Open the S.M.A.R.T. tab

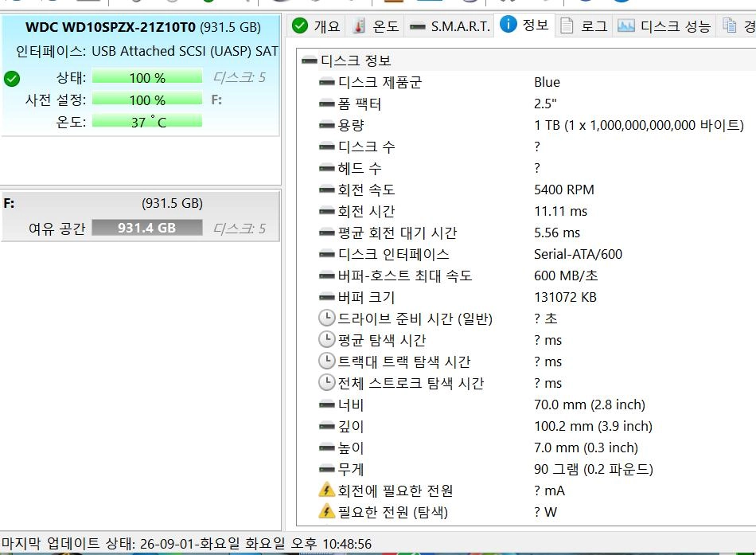(449, 25)
